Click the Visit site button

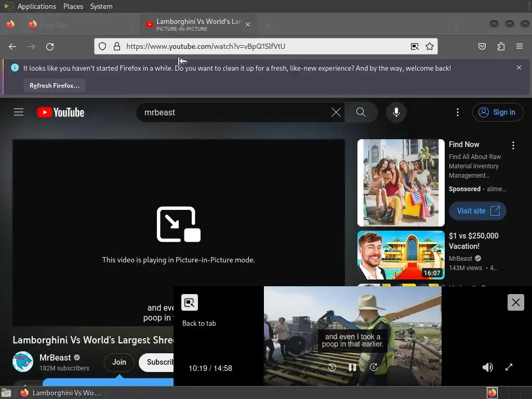477,211
